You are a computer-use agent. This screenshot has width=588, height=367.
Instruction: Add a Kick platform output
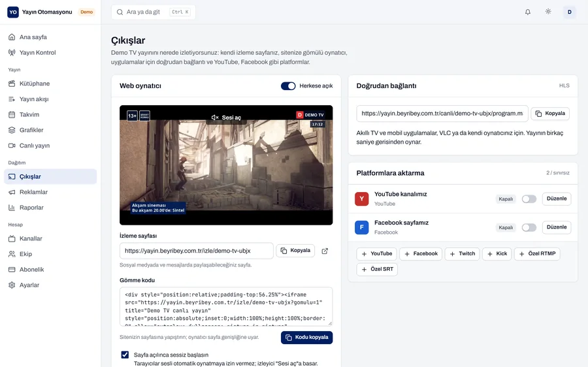497,254
